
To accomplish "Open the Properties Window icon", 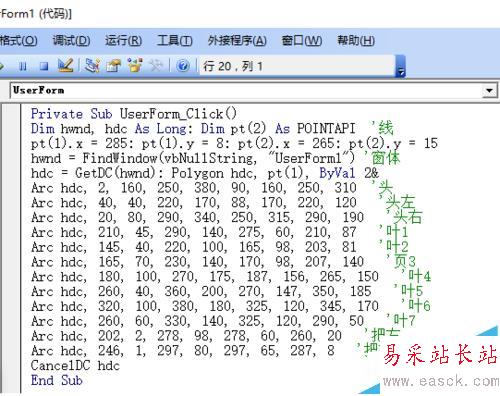I will pos(114,65).
